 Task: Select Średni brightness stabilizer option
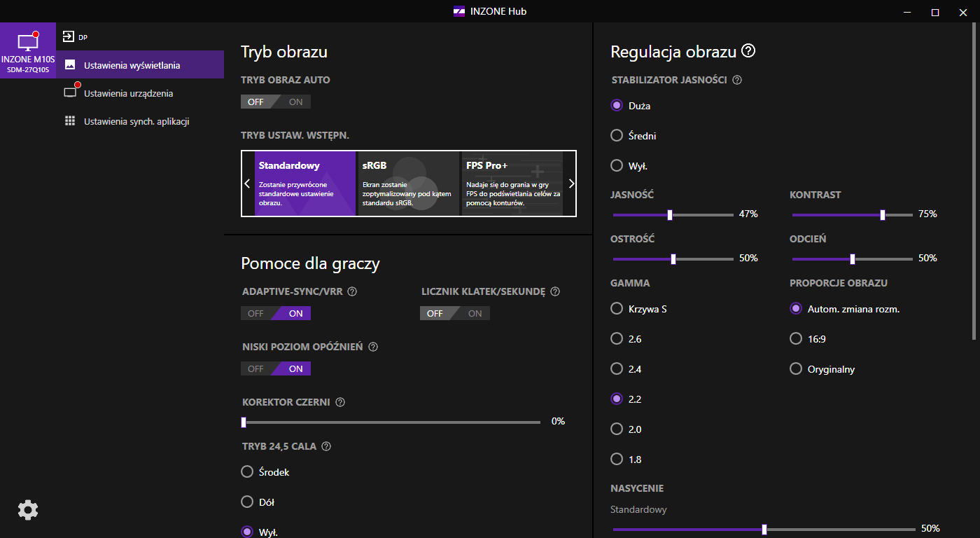click(x=617, y=135)
